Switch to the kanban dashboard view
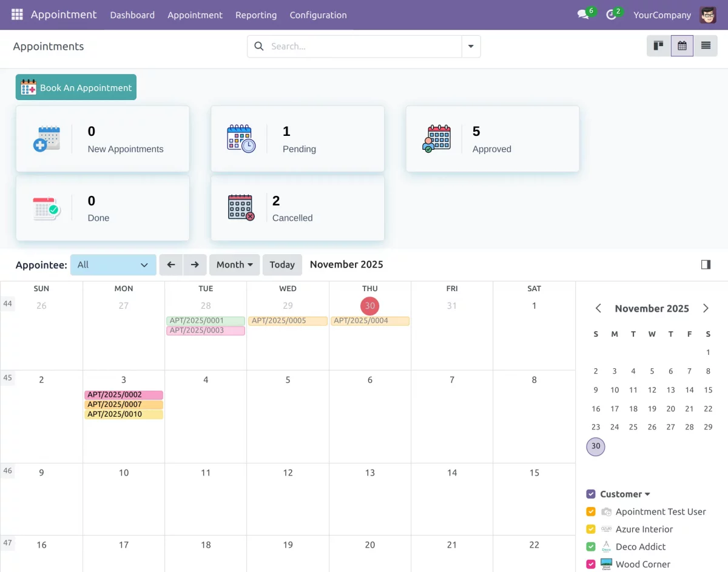Screen dimensions: 728x572 tap(658, 45)
